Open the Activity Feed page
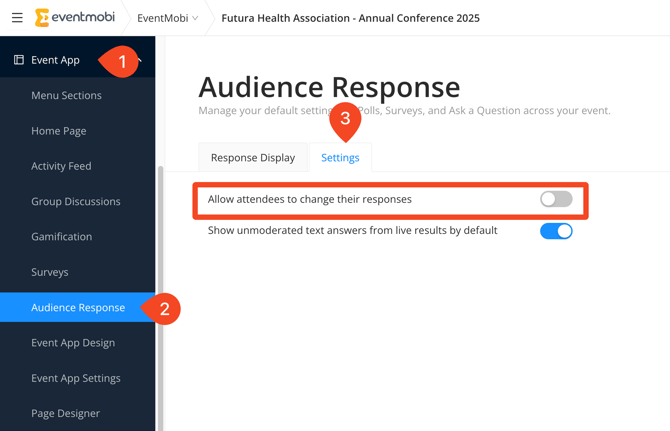 click(61, 166)
